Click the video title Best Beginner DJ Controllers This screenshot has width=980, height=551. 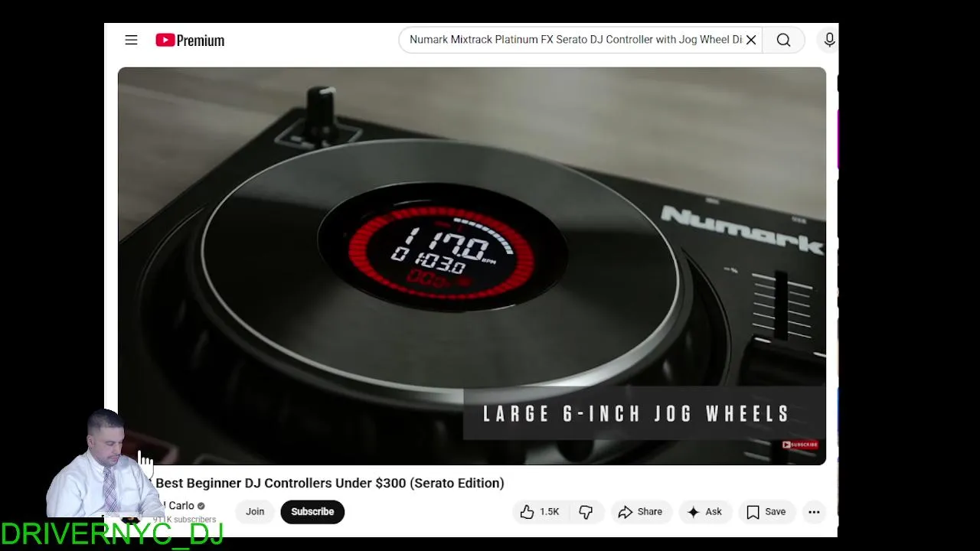pyautogui.click(x=330, y=483)
